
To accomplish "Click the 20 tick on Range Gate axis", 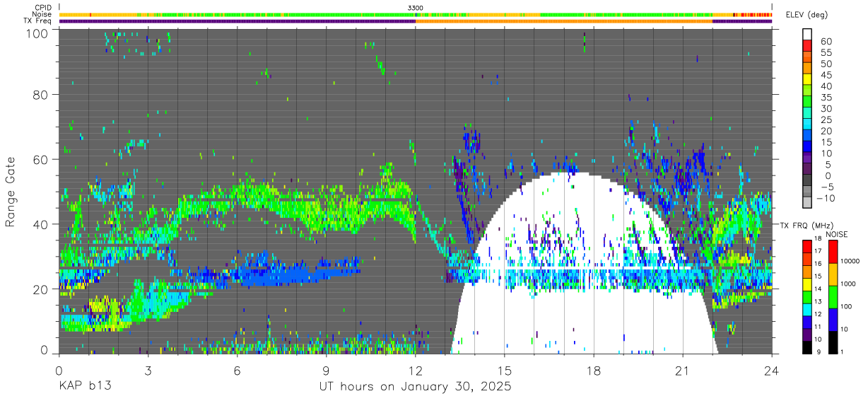I will pyautogui.click(x=41, y=289).
